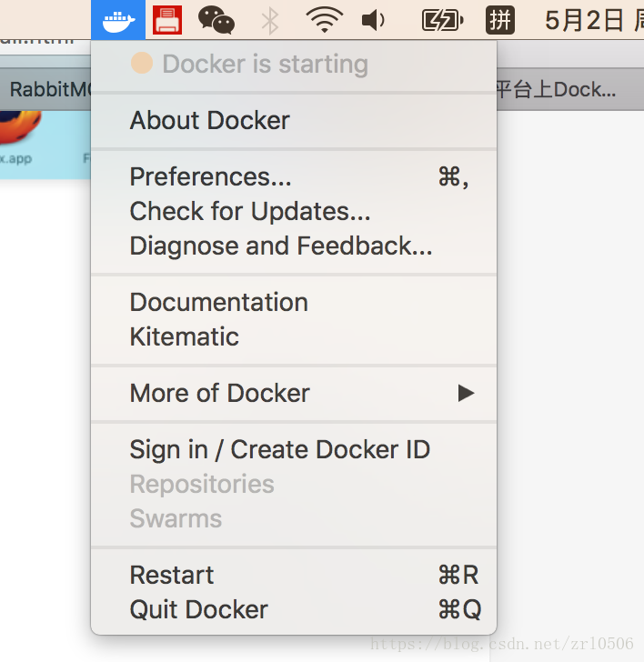Open the Pinyin input method icon
Screen dimensions: 644x662
tap(500, 20)
